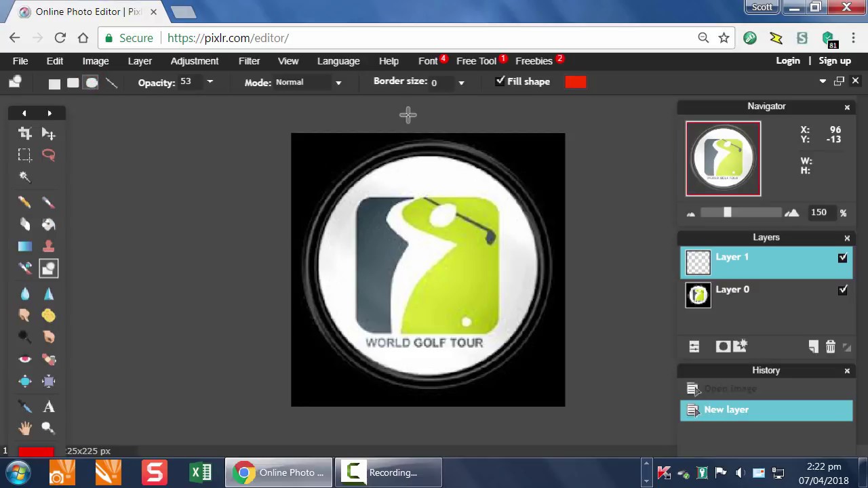Collapse toolbox with left arrow
This screenshot has height=488, width=868.
coord(24,113)
